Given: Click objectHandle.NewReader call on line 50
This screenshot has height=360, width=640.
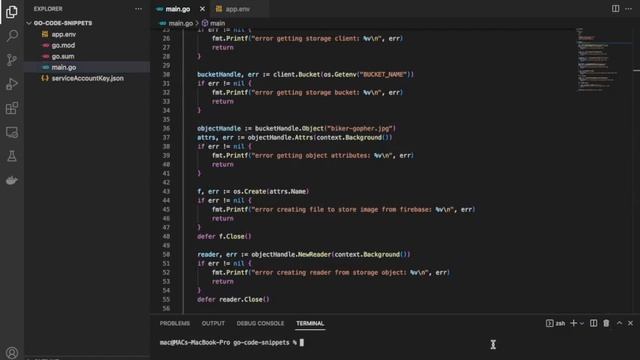Looking at the screenshot, I should [x=331, y=255].
